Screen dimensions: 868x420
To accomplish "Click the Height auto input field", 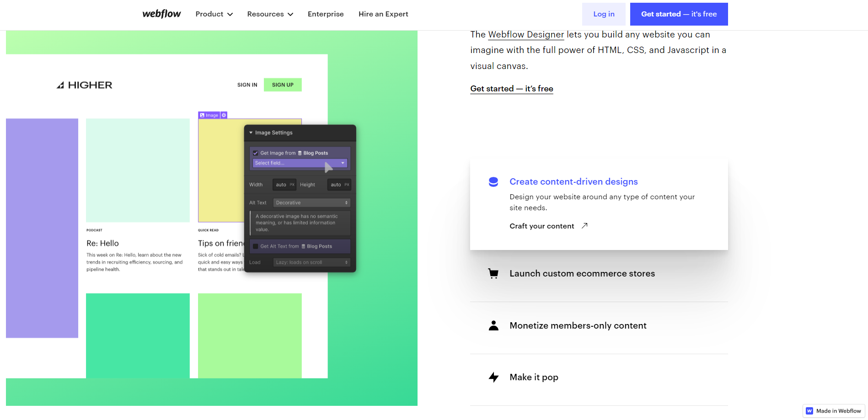I will pos(339,185).
